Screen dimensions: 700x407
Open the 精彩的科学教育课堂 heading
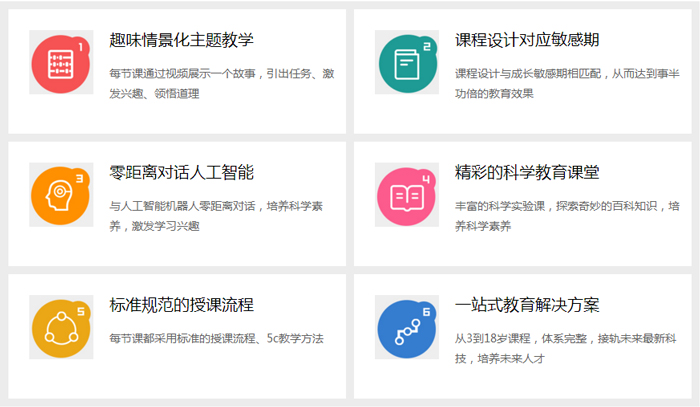click(x=527, y=172)
